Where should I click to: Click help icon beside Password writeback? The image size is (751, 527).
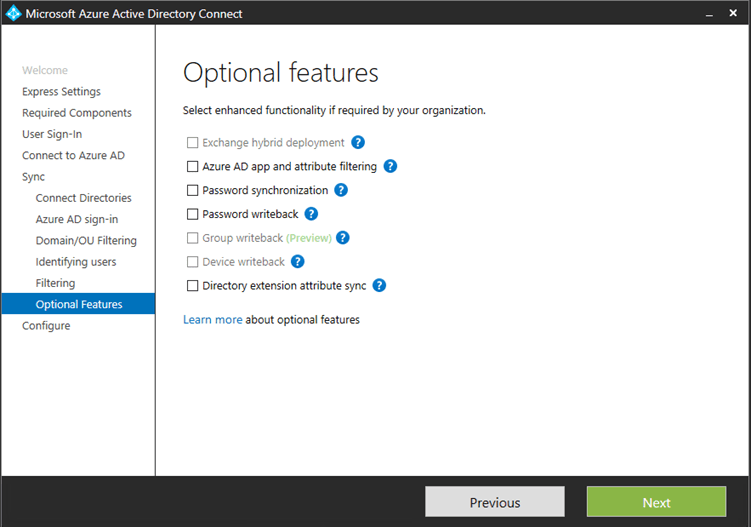311,214
